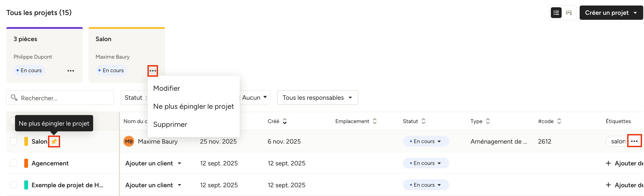
Task: Sort by #code column arrows
Action: pos(559,121)
